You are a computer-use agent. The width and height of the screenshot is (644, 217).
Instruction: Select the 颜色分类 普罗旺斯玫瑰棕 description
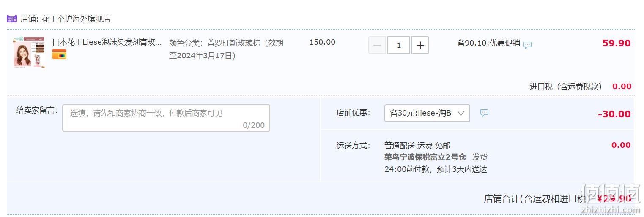pyautogui.click(x=226, y=49)
